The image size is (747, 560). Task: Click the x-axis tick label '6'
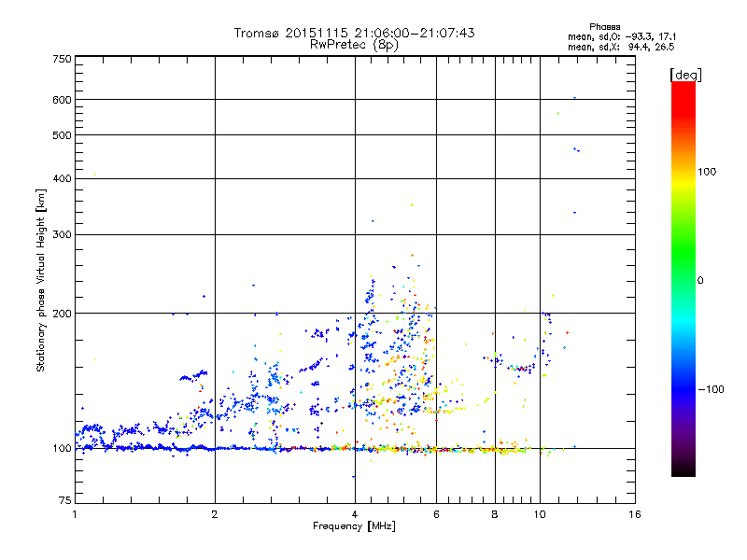click(436, 514)
